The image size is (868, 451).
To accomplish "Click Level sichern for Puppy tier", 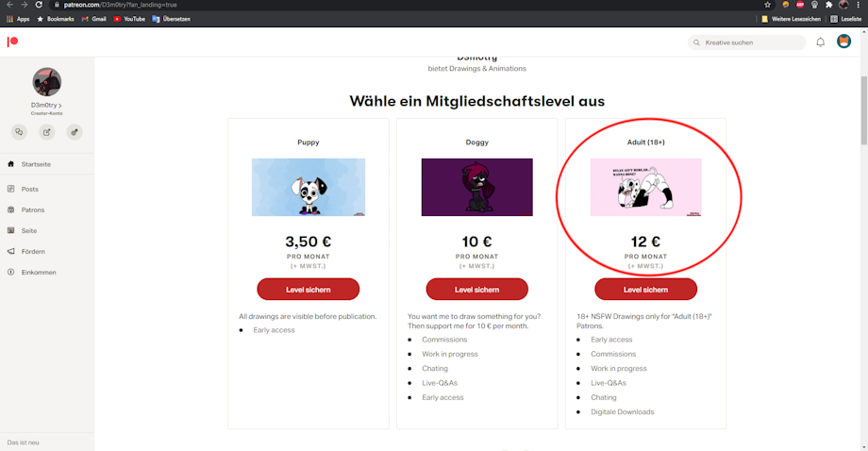I will [309, 290].
